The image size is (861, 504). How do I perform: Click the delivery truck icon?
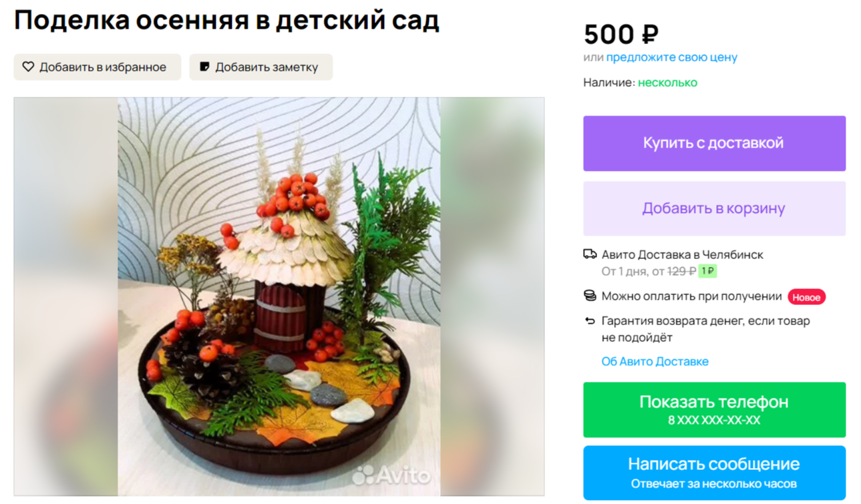pos(590,254)
